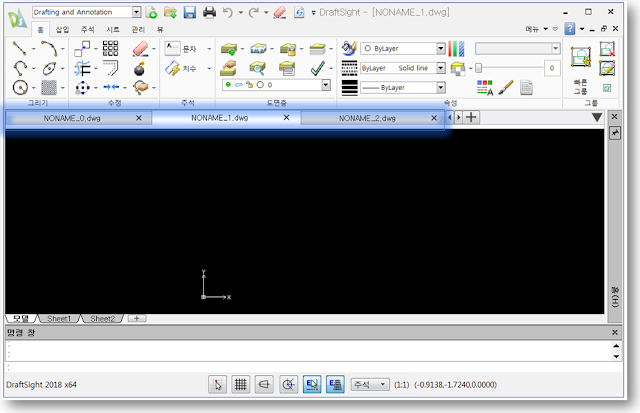This screenshot has height=413, width=640.
Task: Select the Hatch fill tool
Action: pos(49,87)
